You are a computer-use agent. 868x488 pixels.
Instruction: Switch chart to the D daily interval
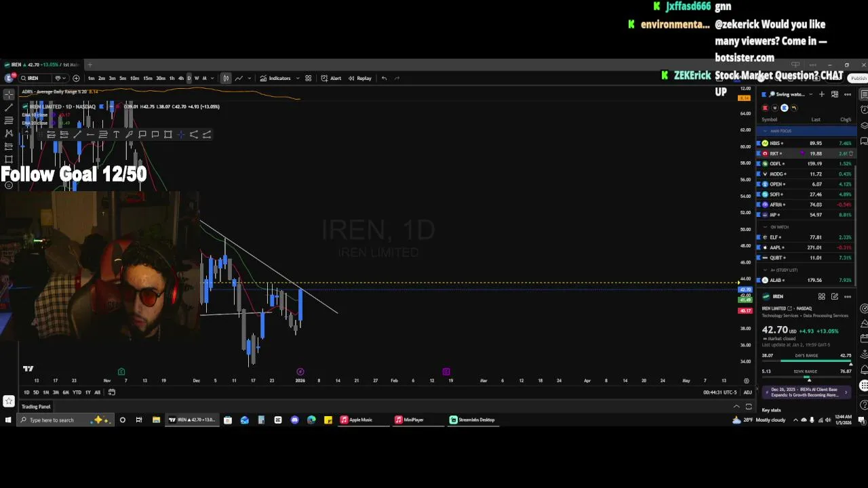click(x=189, y=78)
